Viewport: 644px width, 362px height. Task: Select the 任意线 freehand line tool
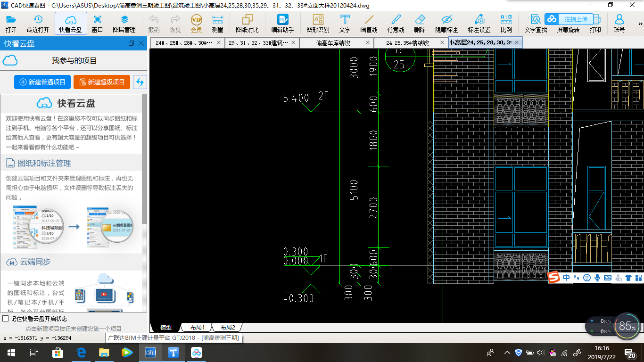396,24
